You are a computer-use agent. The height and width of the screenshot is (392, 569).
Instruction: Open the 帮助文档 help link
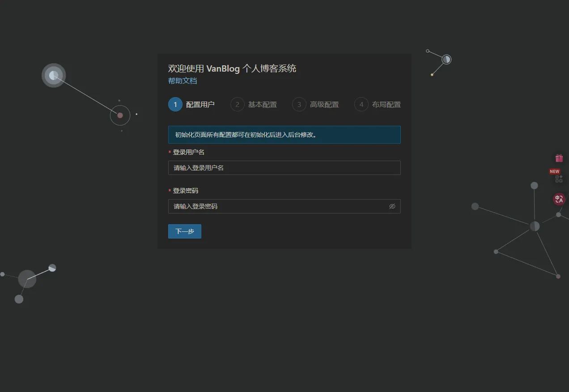pyautogui.click(x=183, y=81)
